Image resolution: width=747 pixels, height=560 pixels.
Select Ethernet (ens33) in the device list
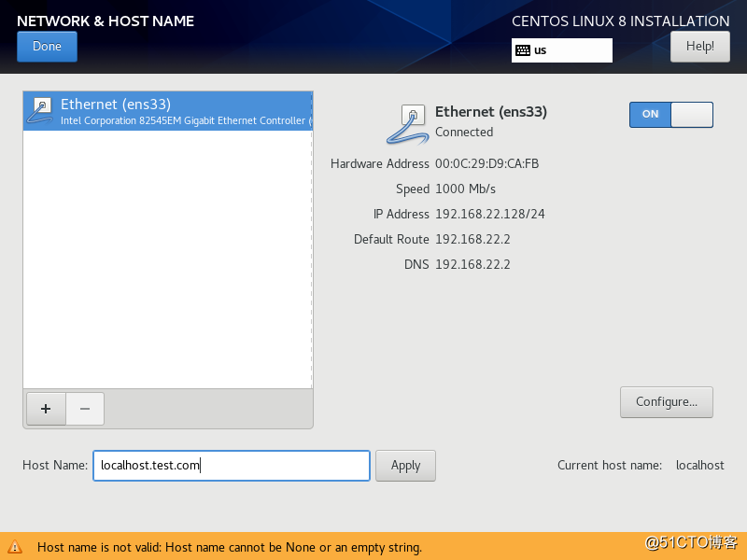point(168,111)
